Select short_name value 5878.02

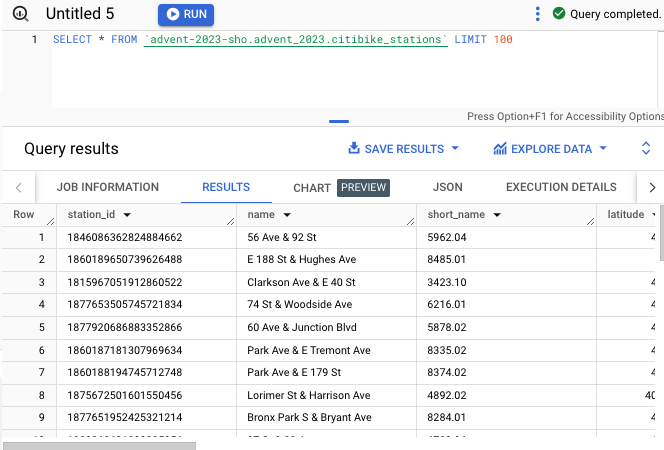point(447,327)
